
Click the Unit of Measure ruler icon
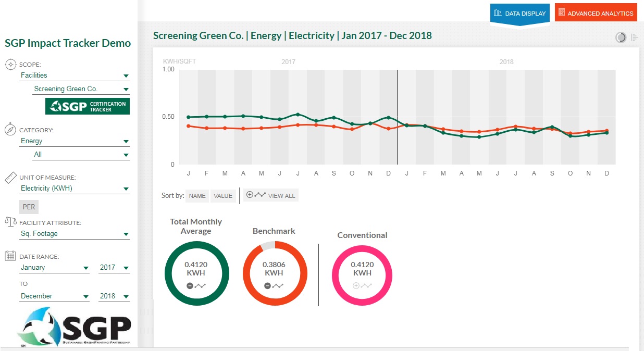10,178
